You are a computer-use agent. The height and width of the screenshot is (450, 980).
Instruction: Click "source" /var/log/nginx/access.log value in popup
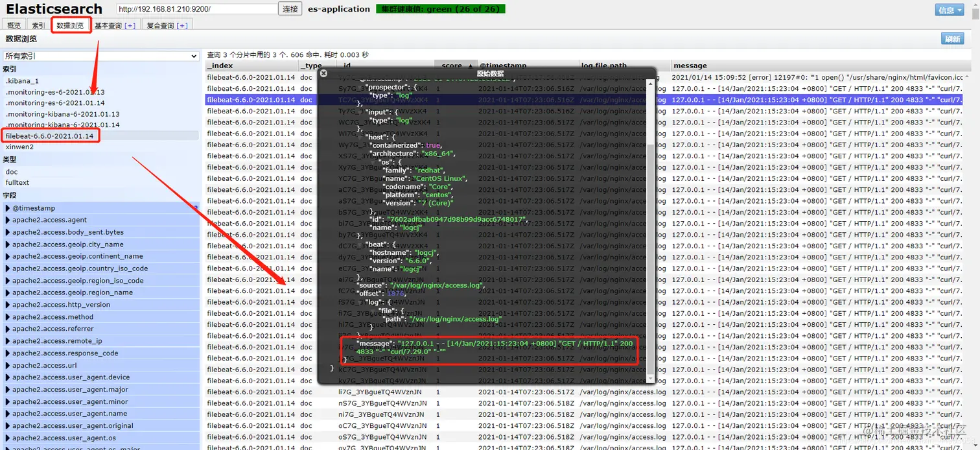(x=437, y=285)
